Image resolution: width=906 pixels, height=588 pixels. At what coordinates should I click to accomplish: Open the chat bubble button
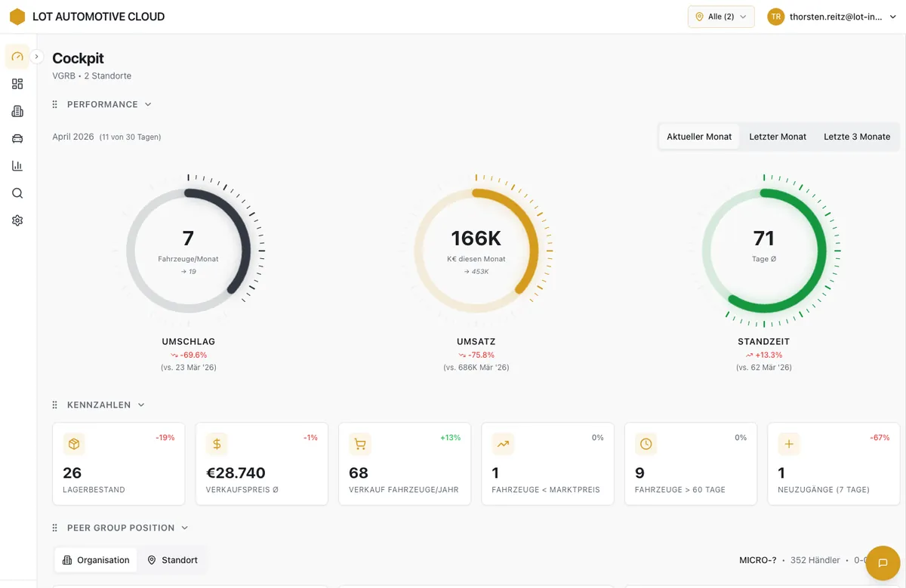point(882,563)
